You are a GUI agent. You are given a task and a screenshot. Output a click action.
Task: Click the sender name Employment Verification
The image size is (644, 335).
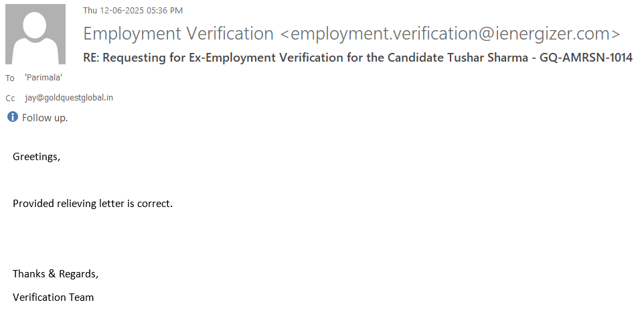(178, 33)
